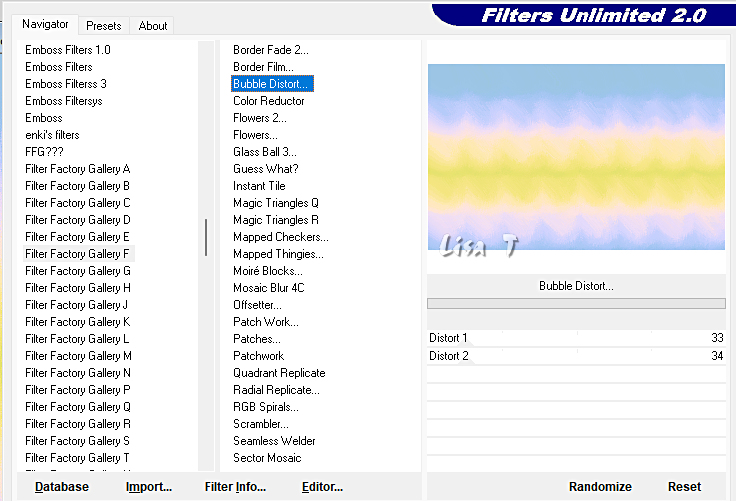This screenshot has width=736, height=501.
Task: Choose the Magic Triangles R filter
Action: [x=276, y=220]
